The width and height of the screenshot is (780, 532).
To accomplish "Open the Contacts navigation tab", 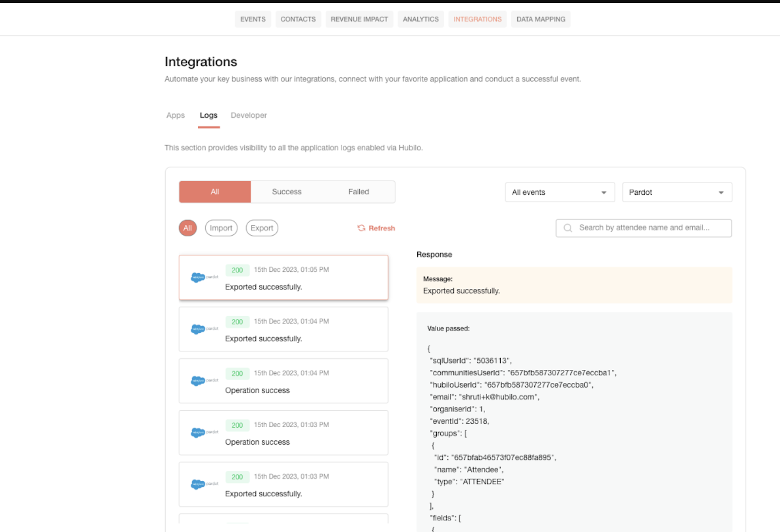I will click(x=298, y=19).
